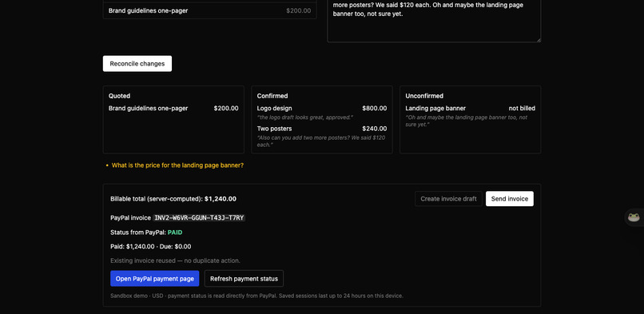Click the PAID status label
The height and width of the screenshot is (314, 644).
click(x=175, y=233)
